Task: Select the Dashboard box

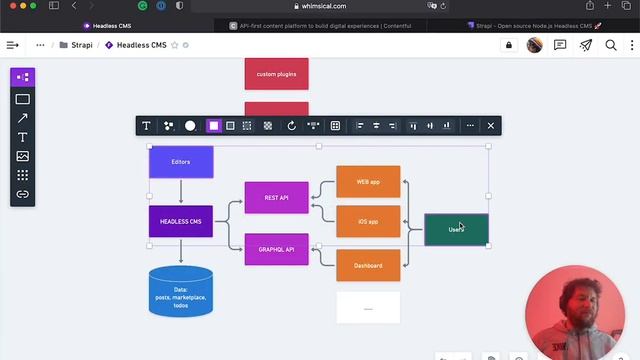Action: coord(368,266)
